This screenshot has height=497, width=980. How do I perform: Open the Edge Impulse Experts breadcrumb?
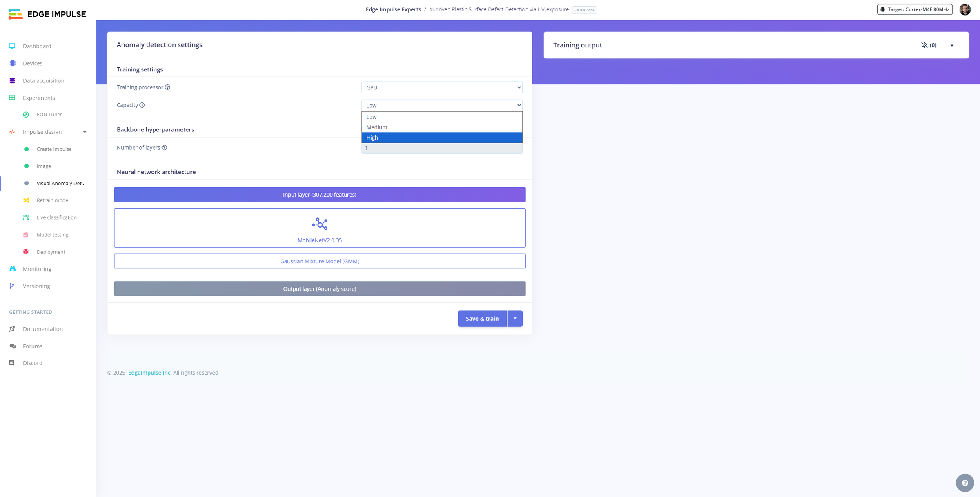(393, 9)
